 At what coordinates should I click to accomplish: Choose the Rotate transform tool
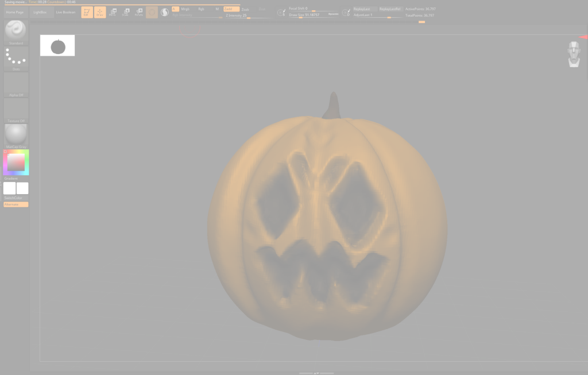[138, 12]
